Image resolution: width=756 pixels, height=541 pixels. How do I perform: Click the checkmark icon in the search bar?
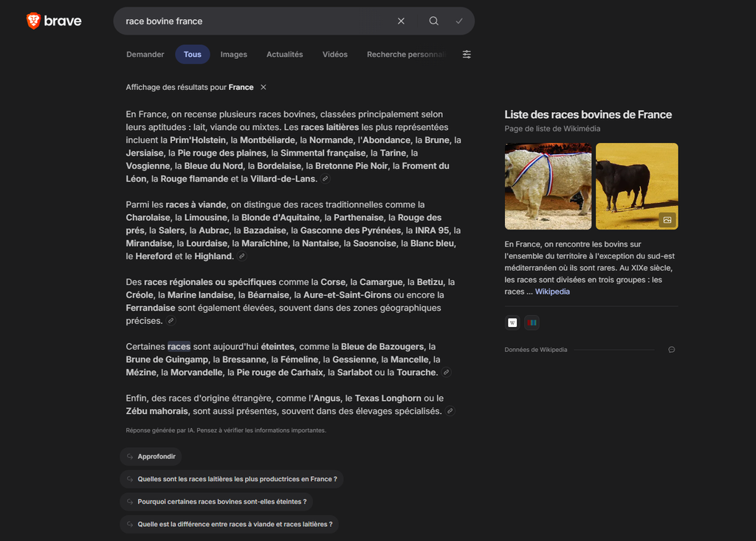point(459,21)
